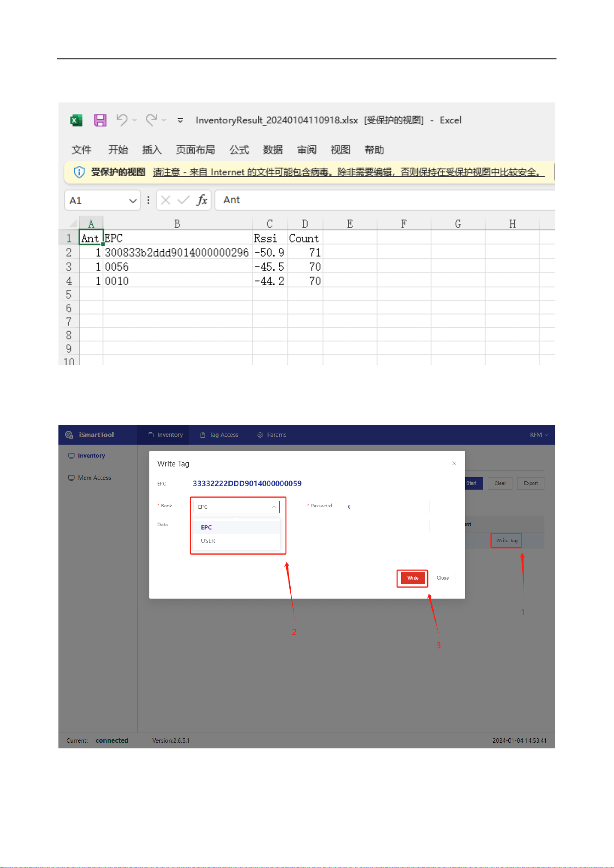Image resolution: width=614 pixels, height=868 pixels.
Task: Click EPC cell with value 0010
Action: coord(178,281)
